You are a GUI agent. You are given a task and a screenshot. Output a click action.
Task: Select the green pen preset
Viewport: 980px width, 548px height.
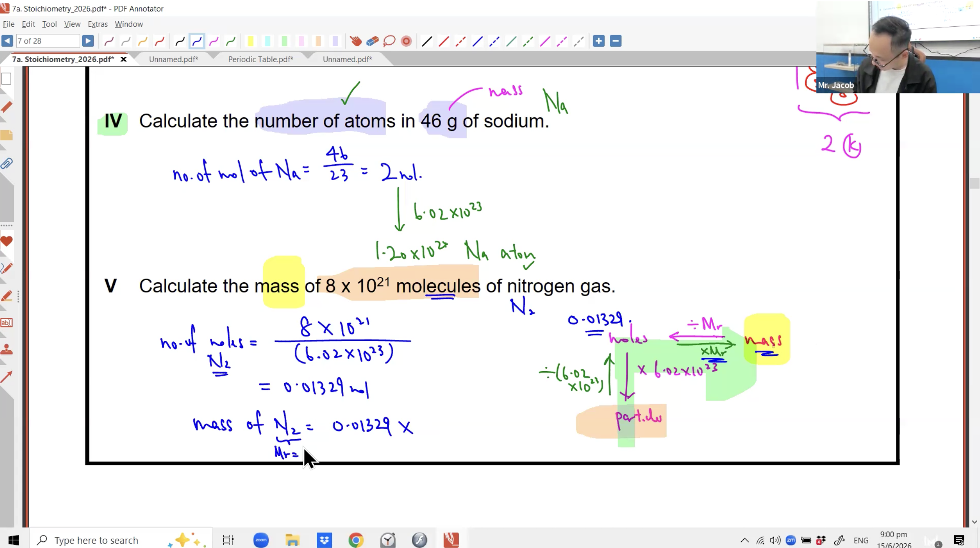tap(231, 41)
